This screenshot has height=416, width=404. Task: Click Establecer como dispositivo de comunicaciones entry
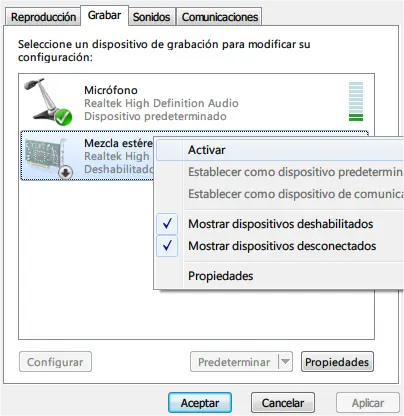[x=280, y=194]
